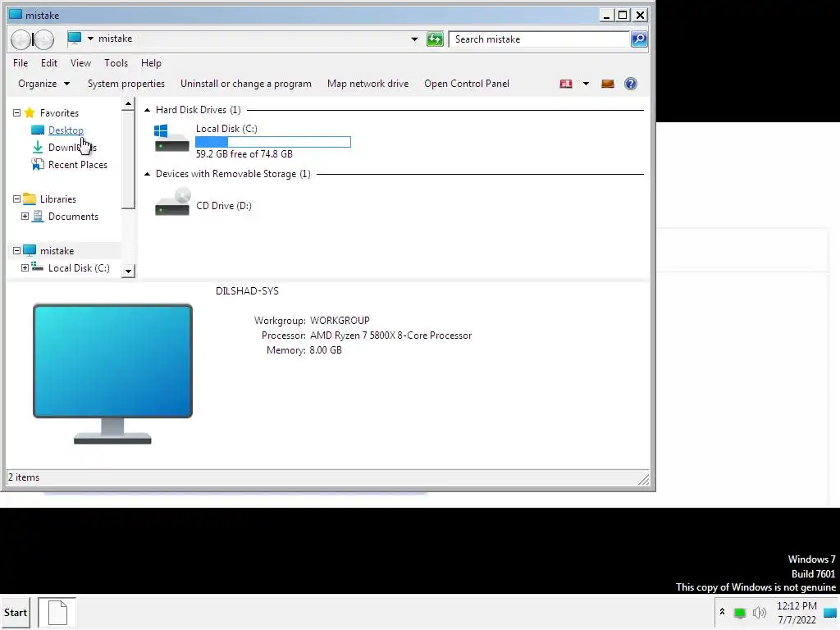
Task: Click Open Control Panel
Action: [467, 84]
